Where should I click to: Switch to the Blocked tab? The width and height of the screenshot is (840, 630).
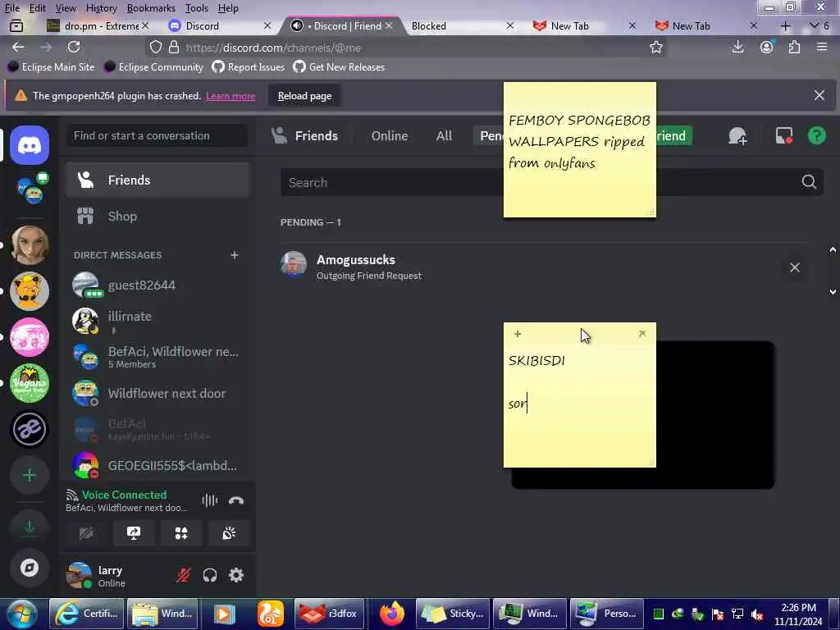[x=461, y=25]
